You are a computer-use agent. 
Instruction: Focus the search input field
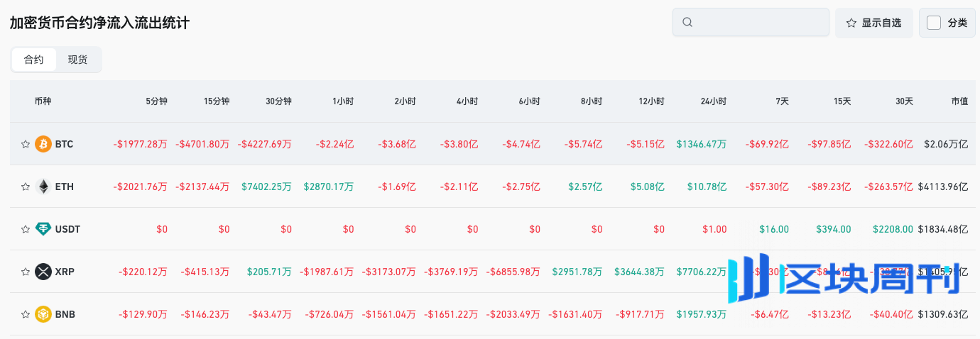760,22
